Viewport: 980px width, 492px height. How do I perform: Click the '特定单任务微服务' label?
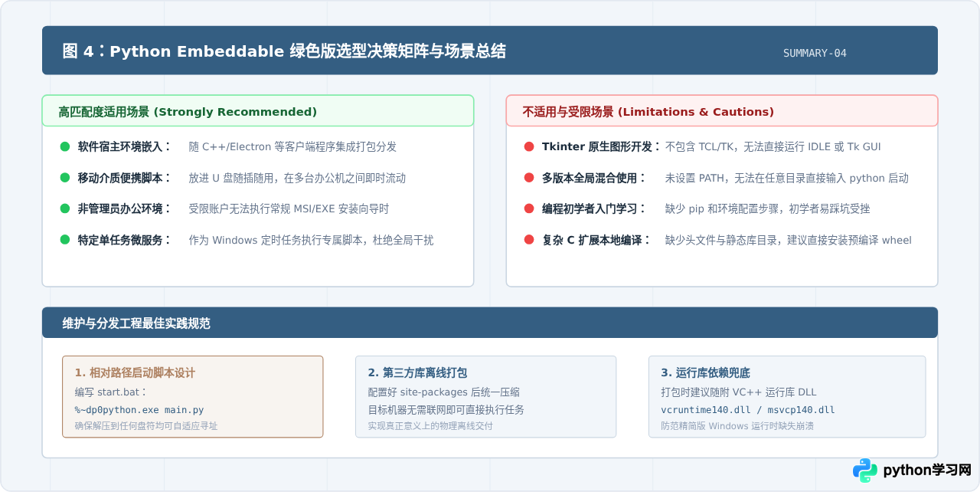pyautogui.click(x=121, y=240)
